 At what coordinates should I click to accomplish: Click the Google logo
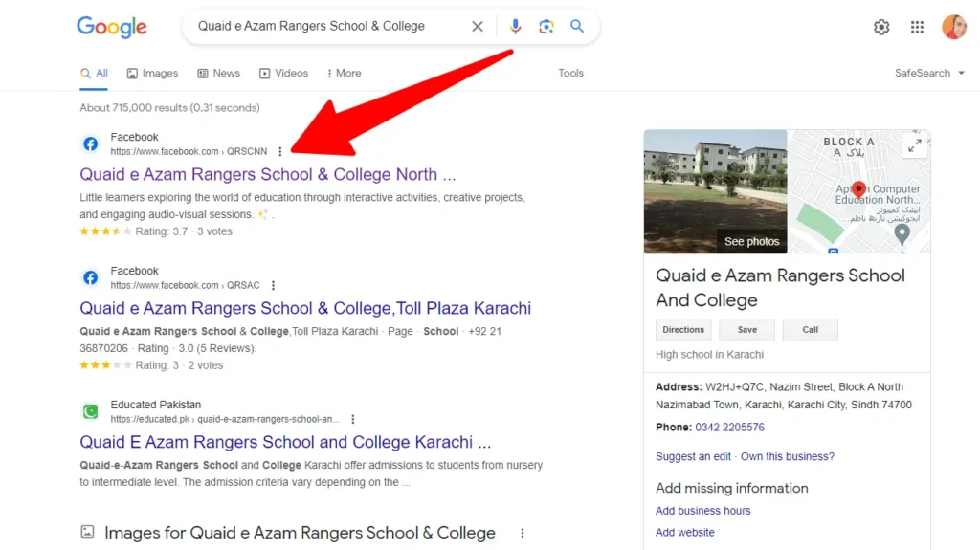(x=112, y=27)
